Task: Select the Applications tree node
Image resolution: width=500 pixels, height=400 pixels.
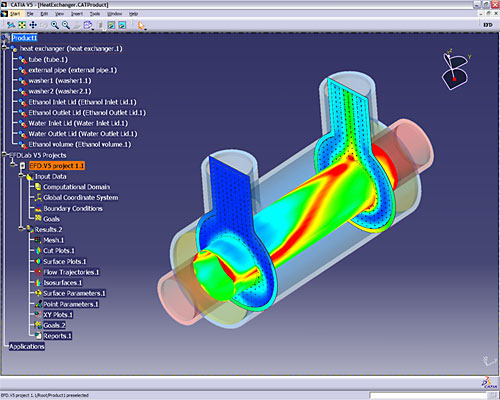Action: (27, 347)
